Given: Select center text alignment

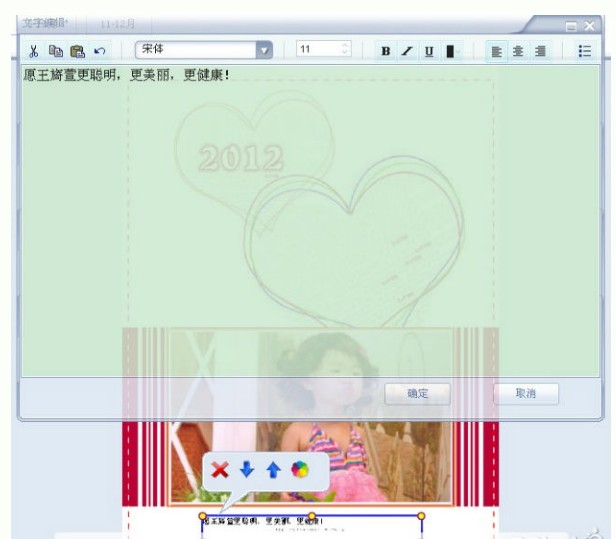Looking at the screenshot, I should point(518,50).
